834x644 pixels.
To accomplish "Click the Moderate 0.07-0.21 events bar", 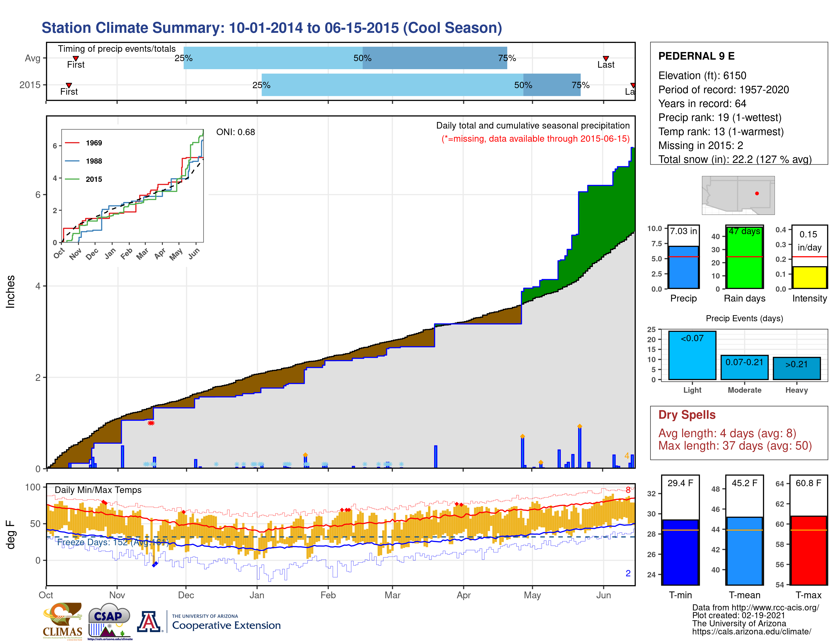I will [x=745, y=367].
